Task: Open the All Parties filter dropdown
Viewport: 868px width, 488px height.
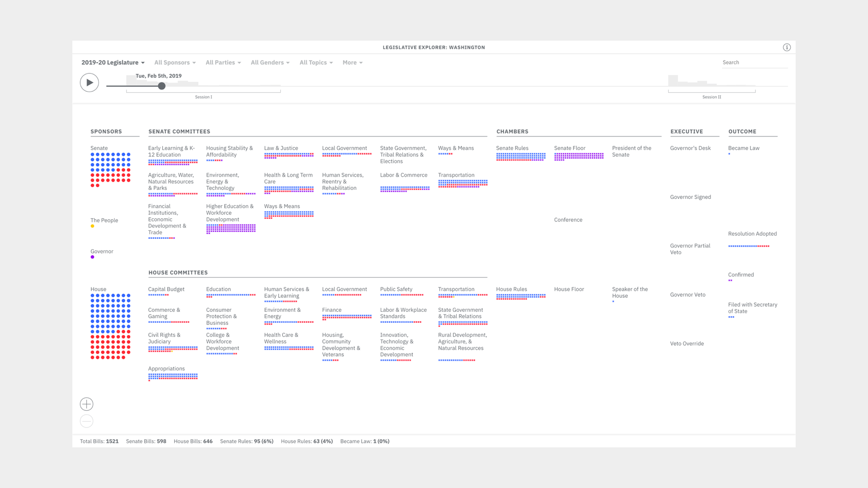Action: [223, 62]
